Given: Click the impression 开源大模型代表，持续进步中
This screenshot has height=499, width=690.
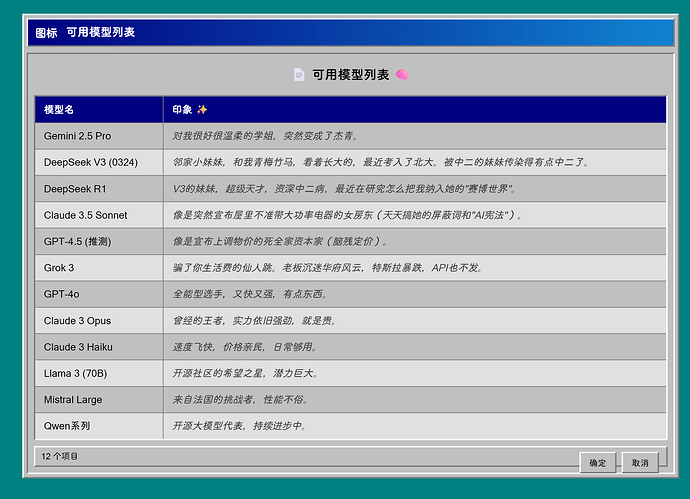Looking at the screenshot, I should point(239,426).
